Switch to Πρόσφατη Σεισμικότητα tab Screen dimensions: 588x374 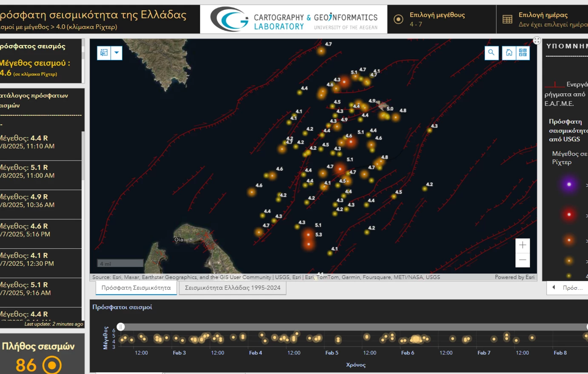136,288
